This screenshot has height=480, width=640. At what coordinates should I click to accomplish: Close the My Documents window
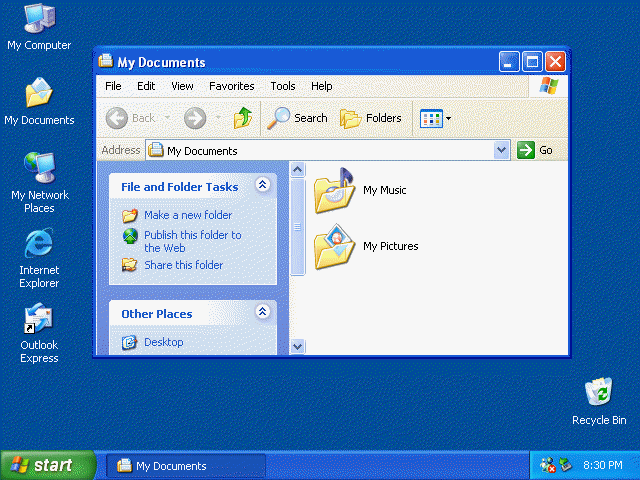pyautogui.click(x=556, y=62)
